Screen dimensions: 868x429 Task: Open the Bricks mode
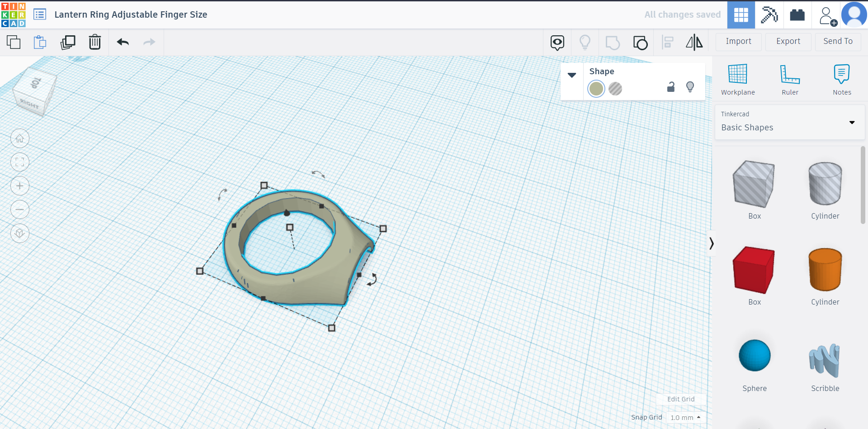[797, 15]
